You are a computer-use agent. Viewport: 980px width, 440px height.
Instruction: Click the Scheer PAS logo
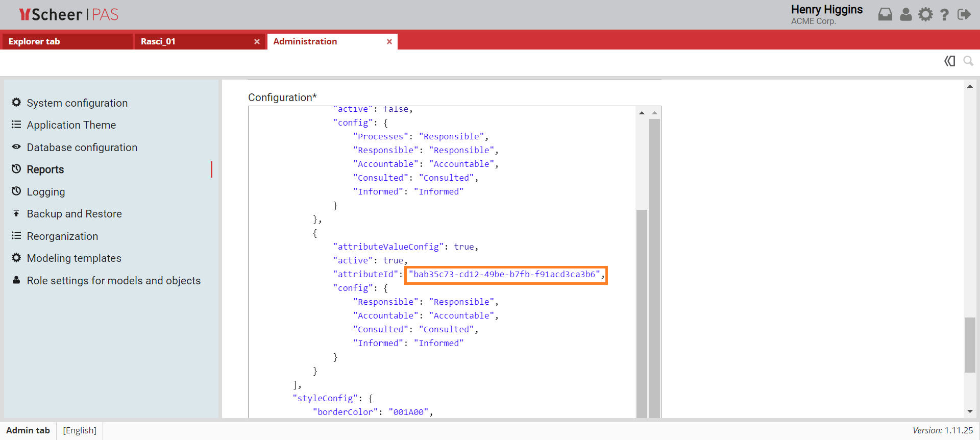coord(69,14)
